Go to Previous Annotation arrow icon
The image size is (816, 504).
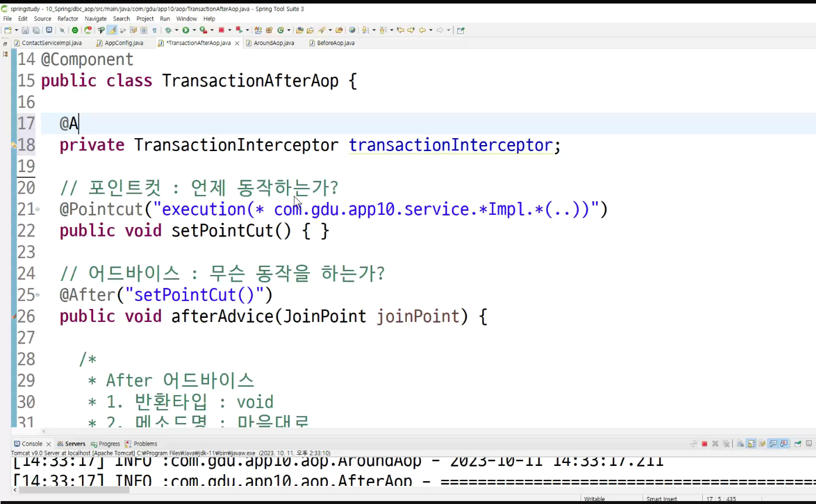382,30
